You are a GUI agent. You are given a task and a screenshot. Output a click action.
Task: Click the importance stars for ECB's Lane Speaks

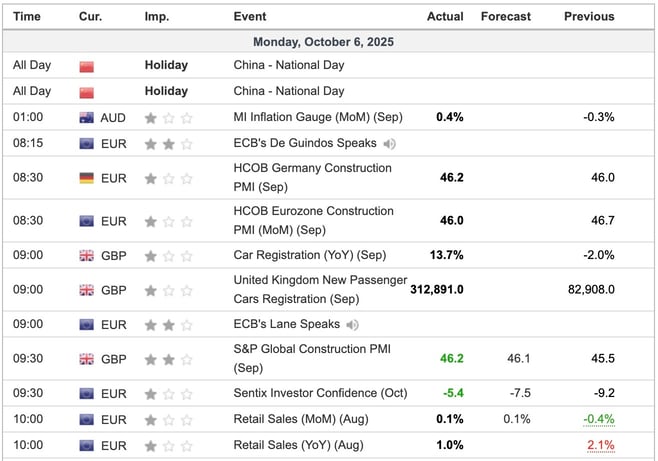click(168, 324)
